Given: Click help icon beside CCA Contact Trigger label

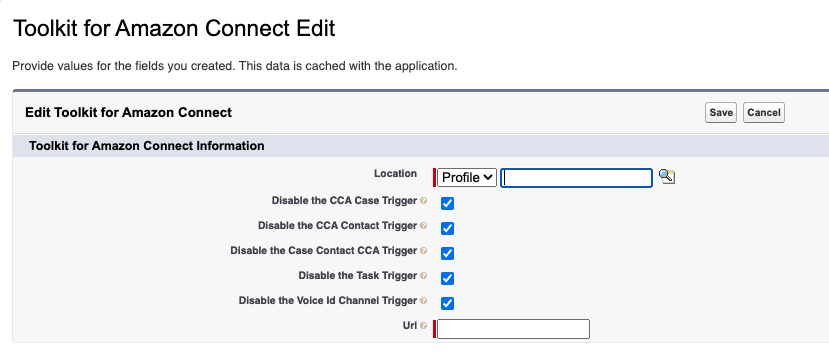Looking at the screenshot, I should click(423, 226).
